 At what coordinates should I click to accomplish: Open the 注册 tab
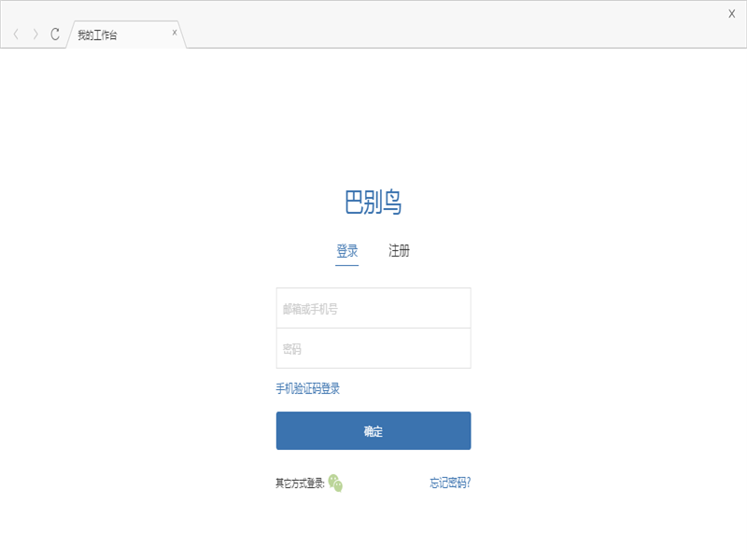pyautogui.click(x=399, y=251)
